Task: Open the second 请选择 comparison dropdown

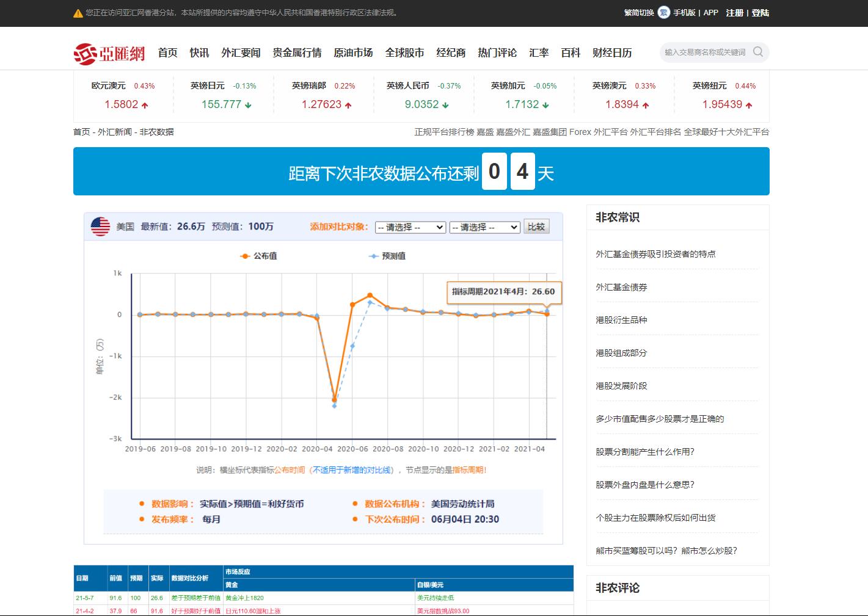Action: tap(484, 227)
